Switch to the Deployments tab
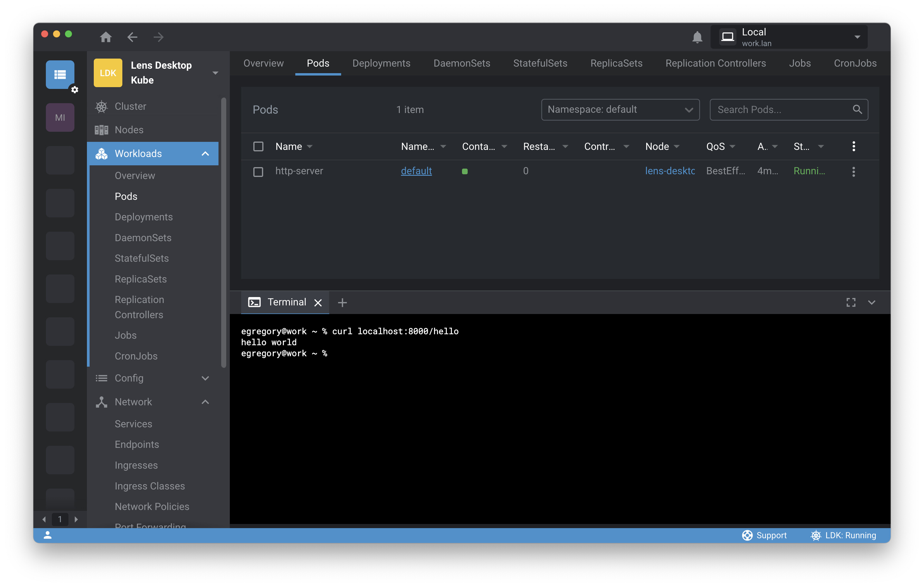Viewport: 924px width, 587px height. pyautogui.click(x=381, y=63)
